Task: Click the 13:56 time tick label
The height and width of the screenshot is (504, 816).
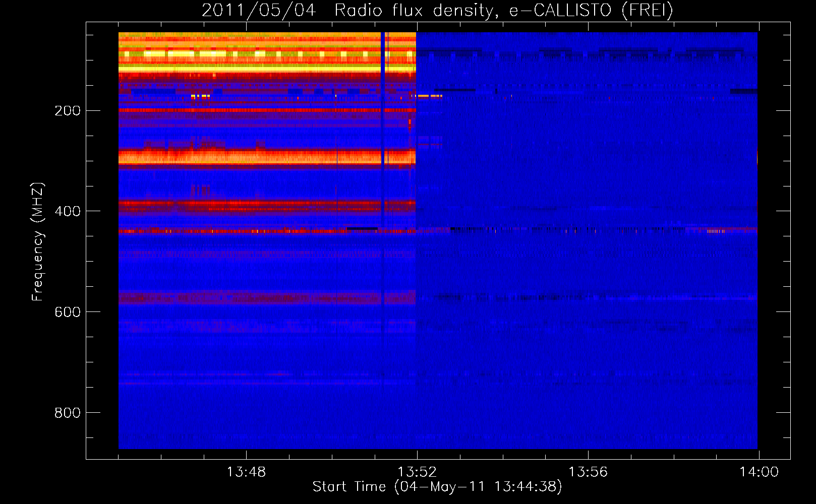Action: (x=588, y=472)
